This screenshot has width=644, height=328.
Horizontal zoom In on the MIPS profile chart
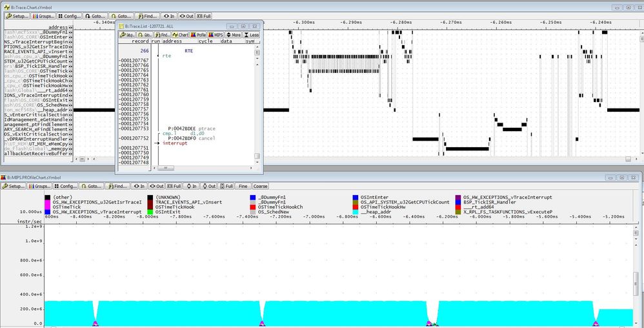(x=139, y=186)
